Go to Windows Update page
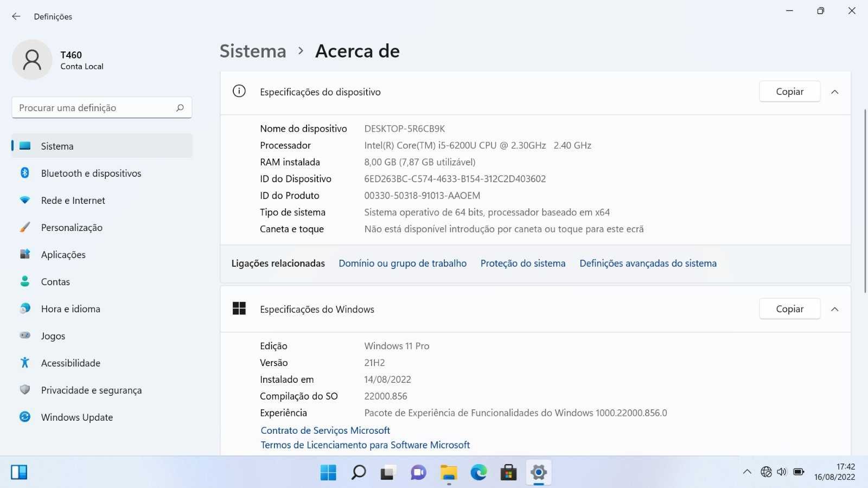This screenshot has height=488, width=868. click(x=102, y=417)
